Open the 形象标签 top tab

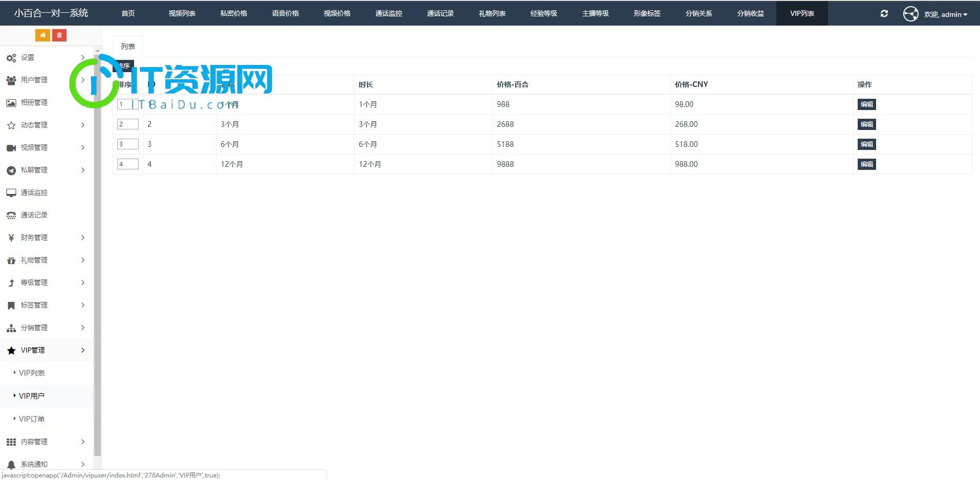[x=647, y=13]
